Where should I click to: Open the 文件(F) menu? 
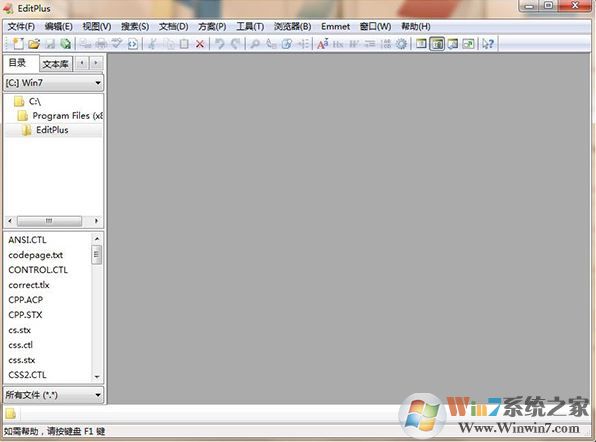click(21, 27)
